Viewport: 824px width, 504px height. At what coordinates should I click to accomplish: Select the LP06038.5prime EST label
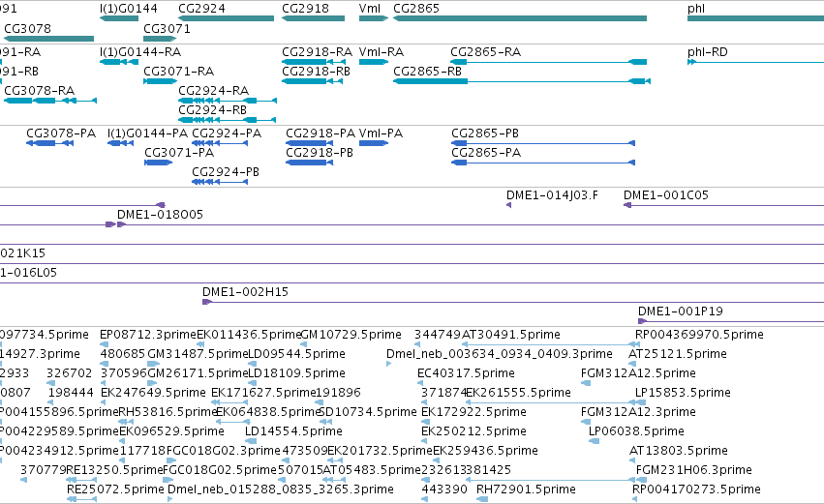click(636, 432)
